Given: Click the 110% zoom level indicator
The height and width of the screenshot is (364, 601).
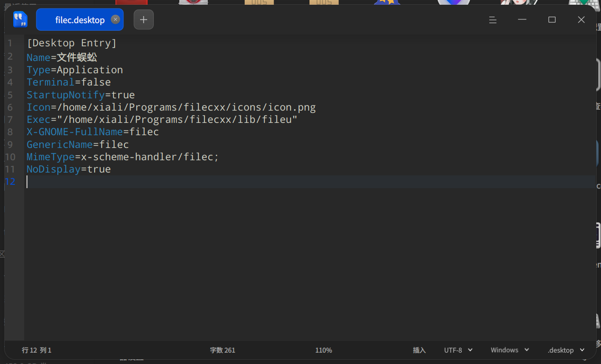Looking at the screenshot, I should coord(324,350).
